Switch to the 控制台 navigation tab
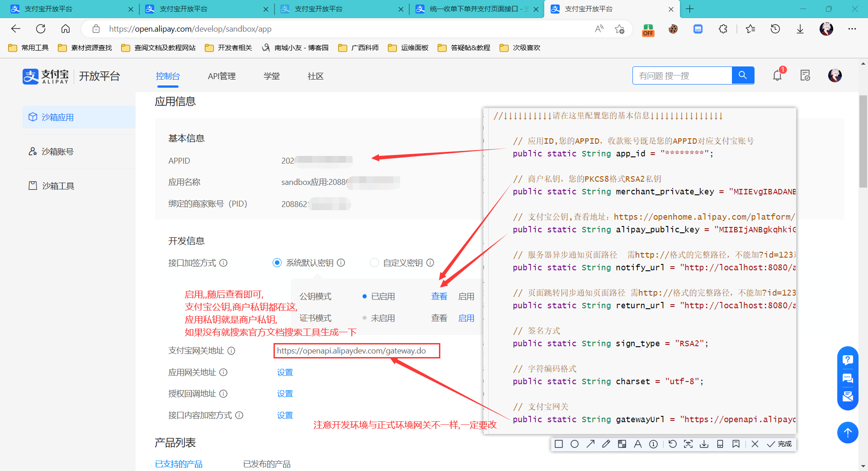868x471 pixels. click(168, 76)
